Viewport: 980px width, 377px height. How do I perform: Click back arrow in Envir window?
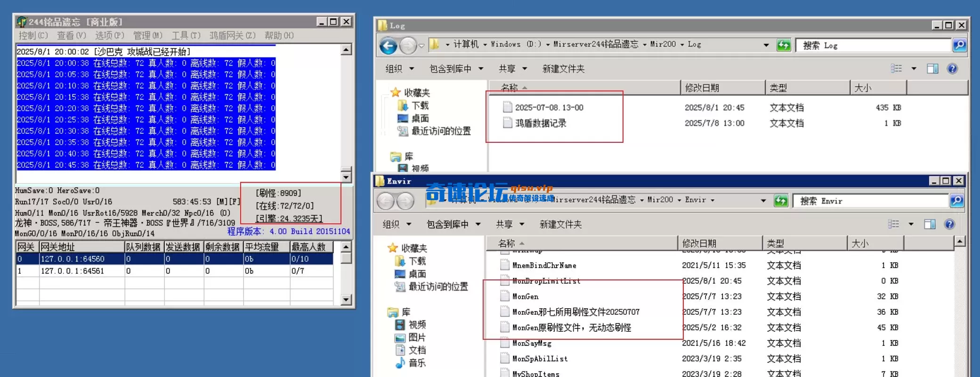(x=385, y=201)
